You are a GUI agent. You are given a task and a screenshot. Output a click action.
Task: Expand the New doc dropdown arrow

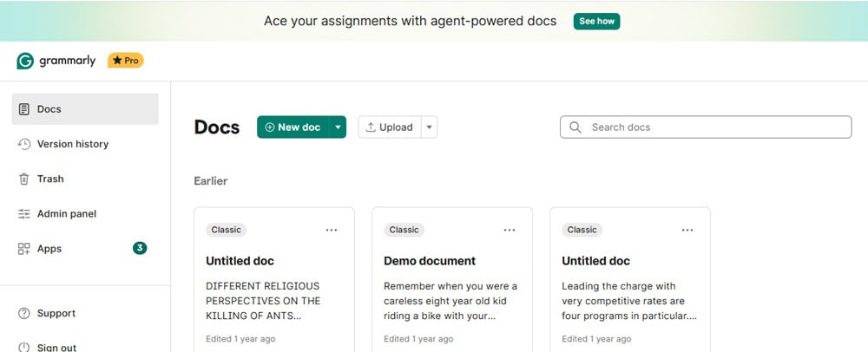click(338, 127)
